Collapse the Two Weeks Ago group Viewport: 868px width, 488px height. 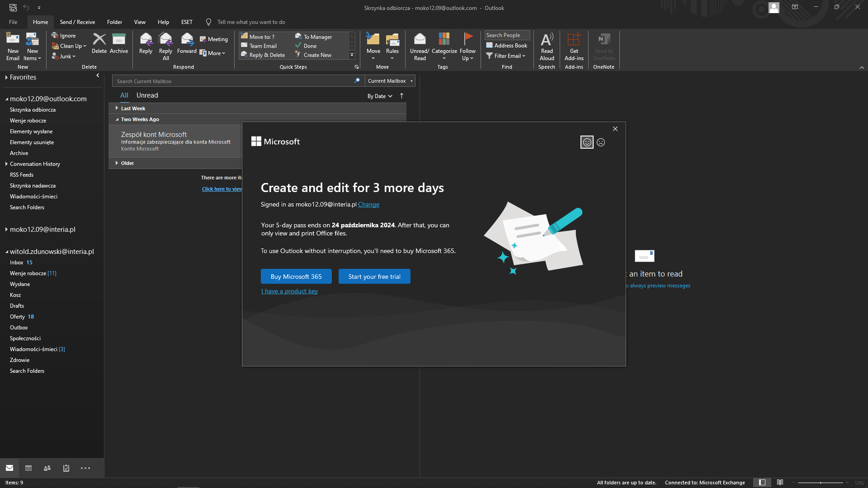pos(117,119)
